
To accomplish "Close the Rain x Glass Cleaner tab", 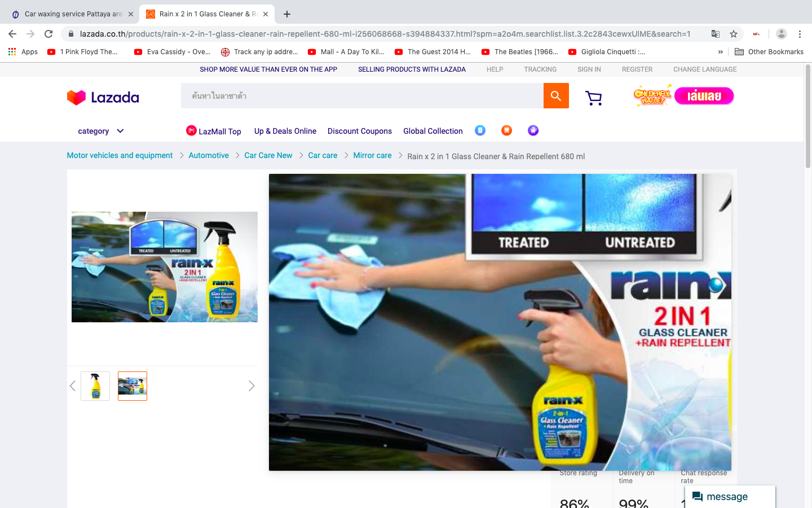I will pos(266,14).
